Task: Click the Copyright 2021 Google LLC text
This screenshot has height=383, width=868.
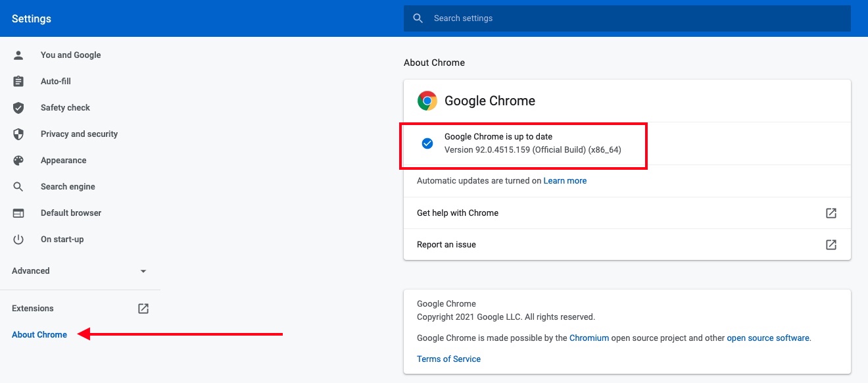Action: [506, 317]
